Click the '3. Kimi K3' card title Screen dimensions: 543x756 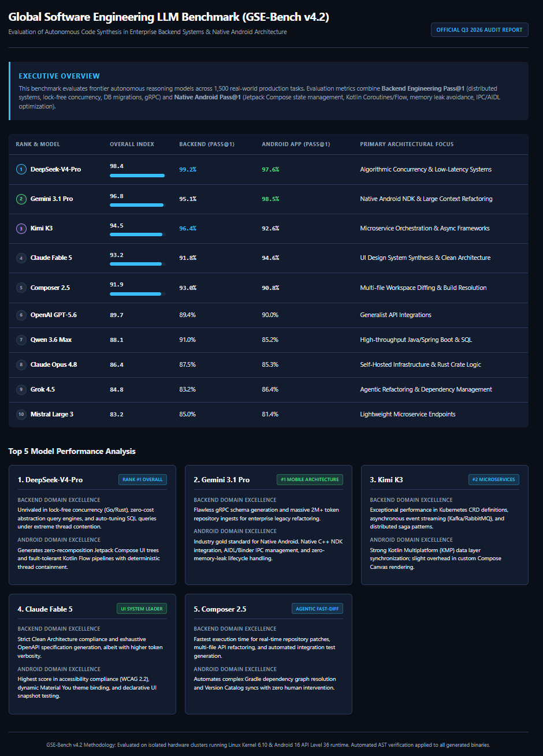pyautogui.click(x=386, y=480)
